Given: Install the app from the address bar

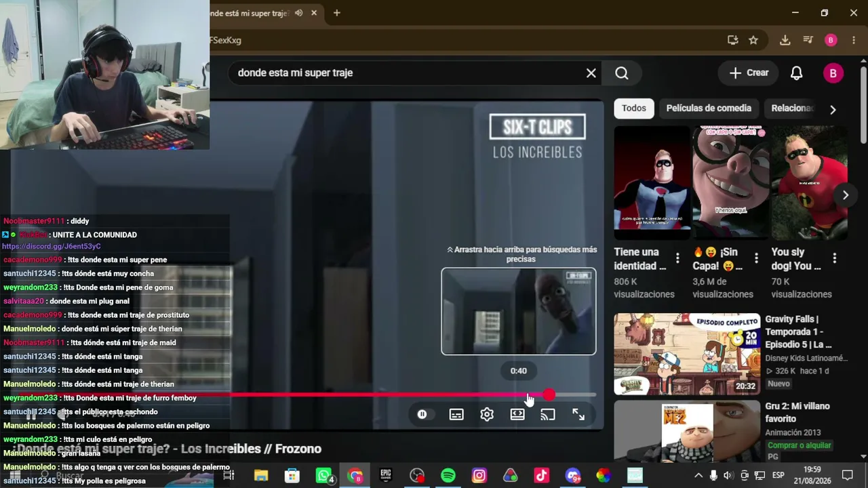Looking at the screenshot, I should coord(733,40).
